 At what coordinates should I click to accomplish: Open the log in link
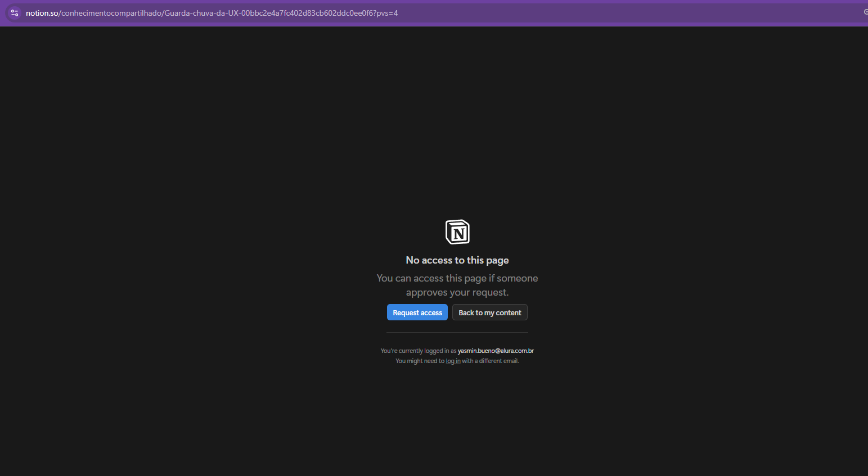453,361
